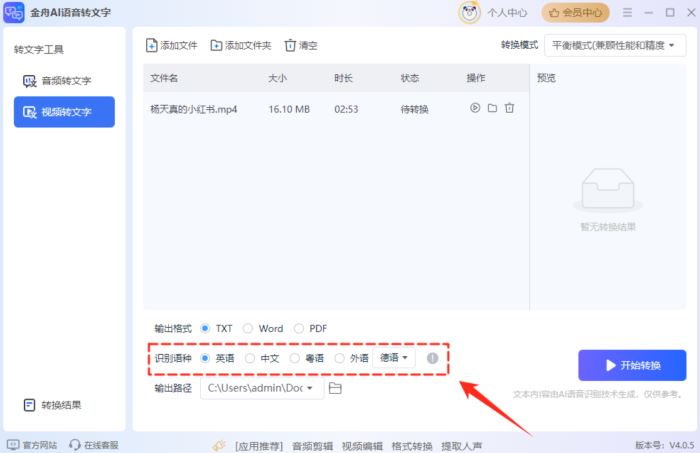Click the 02:53 duration cell
This screenshot has width=700, height=453.
[x=346, y=109]
